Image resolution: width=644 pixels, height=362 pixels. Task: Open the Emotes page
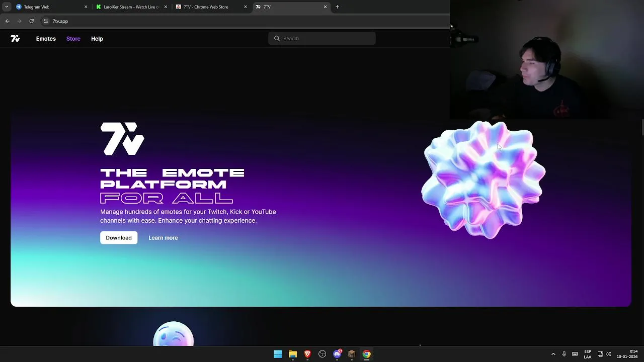click(x=46, y=39)
